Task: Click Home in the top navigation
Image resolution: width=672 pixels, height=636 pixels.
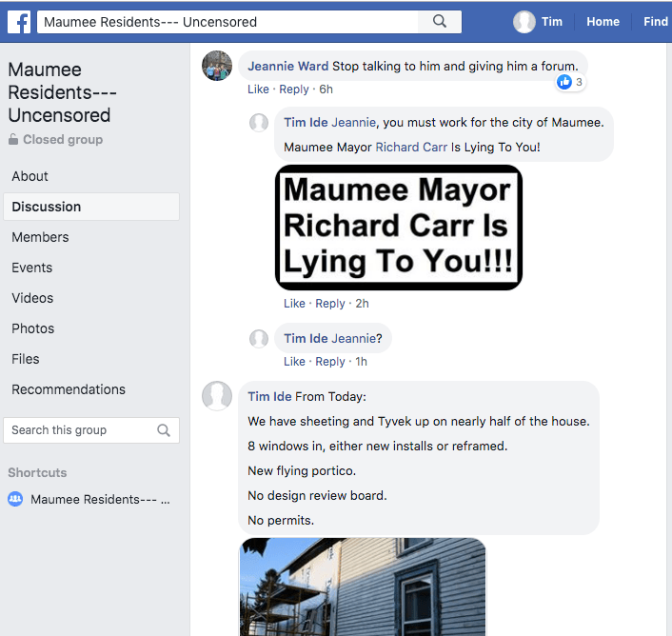Action: point(603,22)
